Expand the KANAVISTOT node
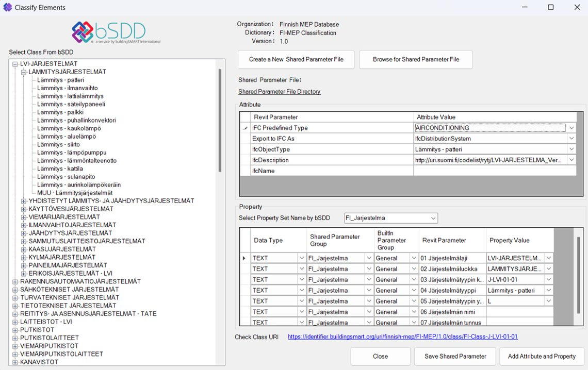 click(15, 362)
